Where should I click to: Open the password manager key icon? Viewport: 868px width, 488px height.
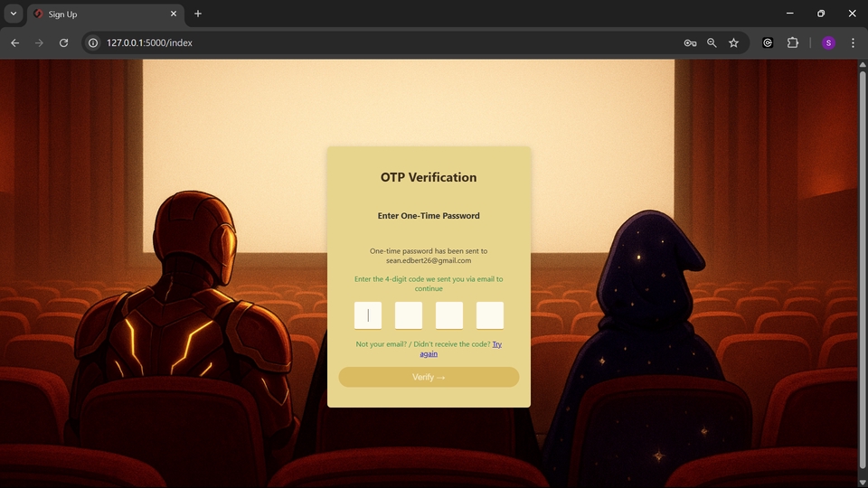[690, 42]
